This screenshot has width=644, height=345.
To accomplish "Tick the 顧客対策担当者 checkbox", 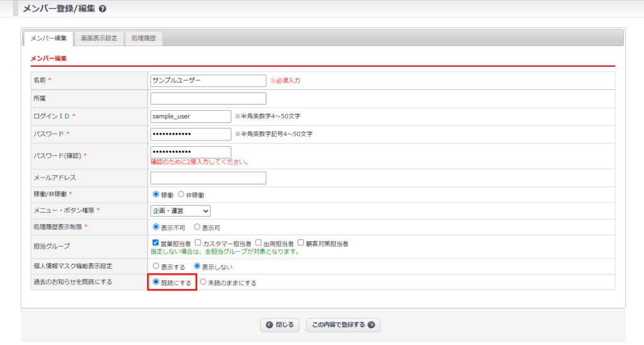I will coord(301,243).
